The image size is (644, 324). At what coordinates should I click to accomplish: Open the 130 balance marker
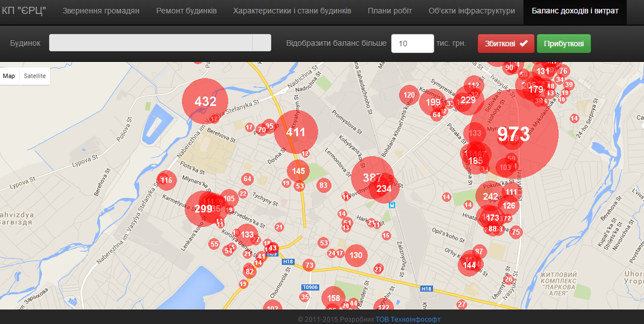click(x=355, y=255)
